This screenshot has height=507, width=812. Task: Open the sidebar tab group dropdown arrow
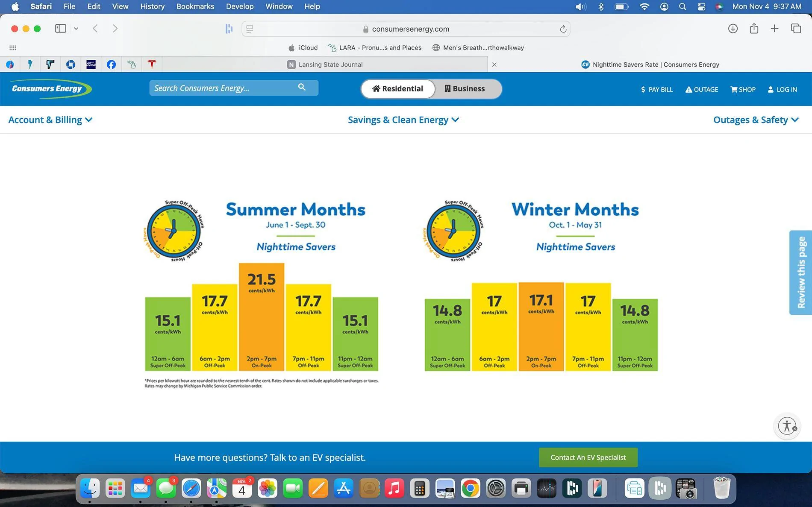pos(76,29)
